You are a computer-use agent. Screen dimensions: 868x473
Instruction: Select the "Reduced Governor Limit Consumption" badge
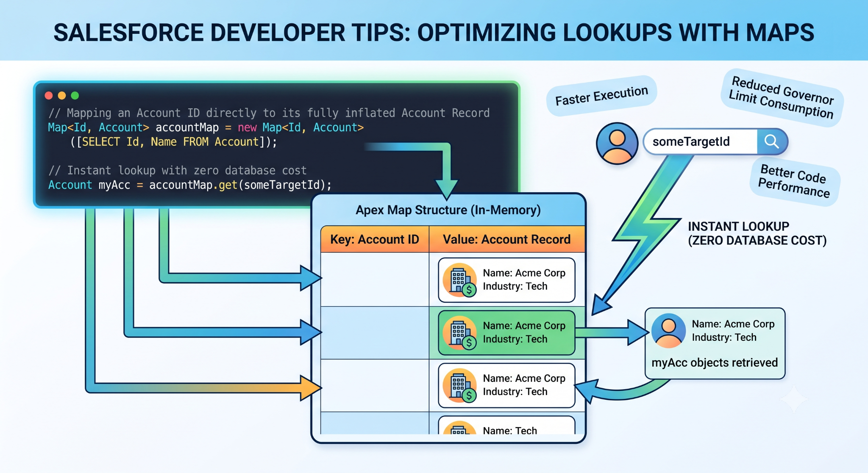click(x=782, y=98)
